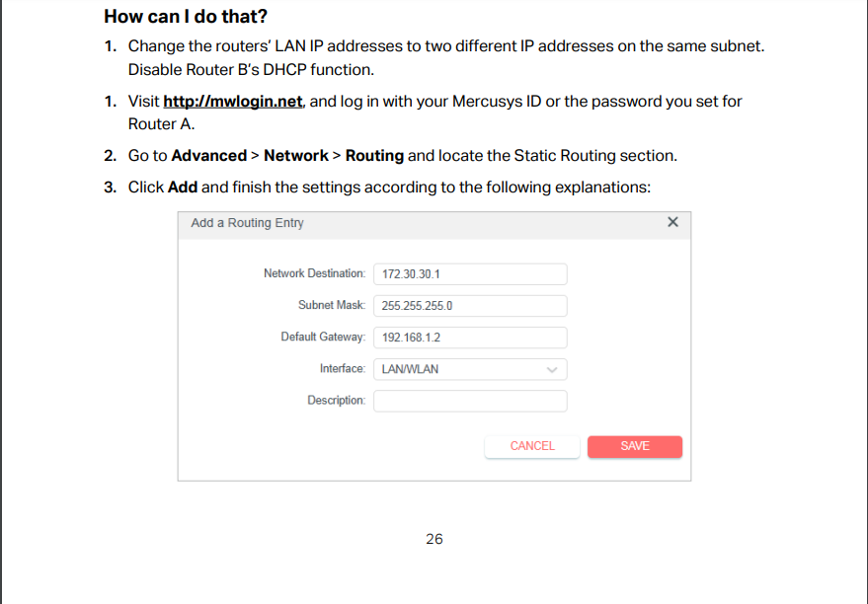Click the bold word Routing in step 2
This screenshot has width=868, height=604.
pyautogui.click(x=374, y=155)
